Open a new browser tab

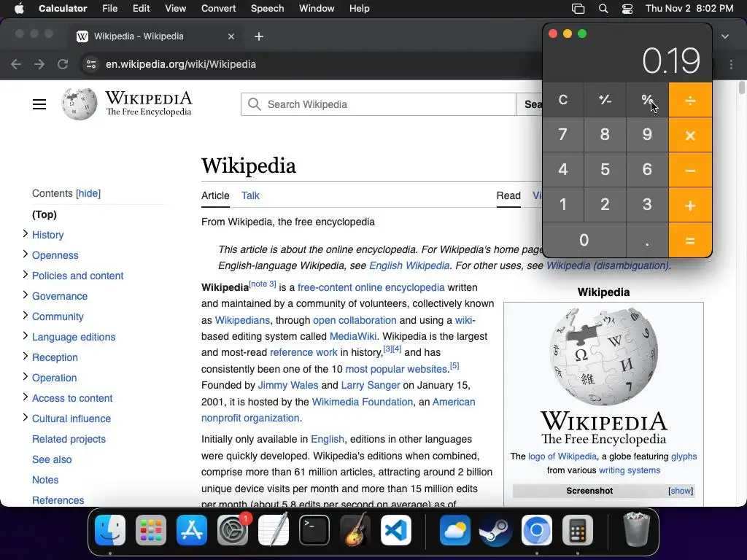pyautogui.click(x=259, y=36)
